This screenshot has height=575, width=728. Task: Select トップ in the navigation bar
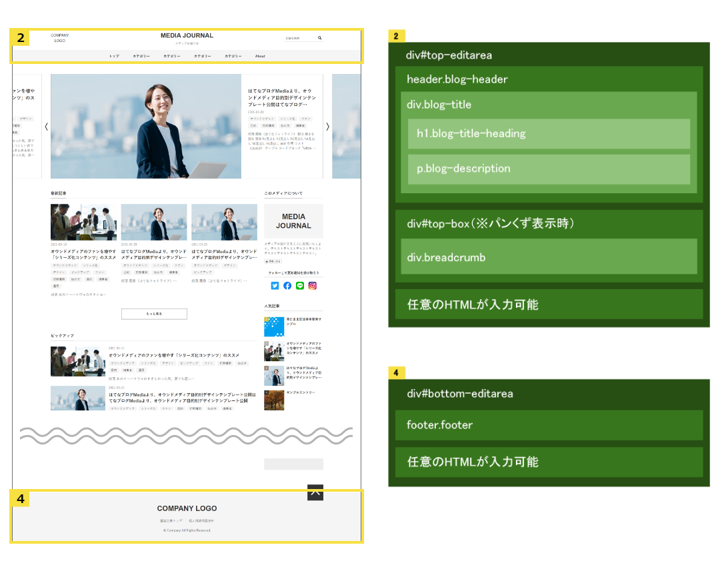click(x=114, y=56)
